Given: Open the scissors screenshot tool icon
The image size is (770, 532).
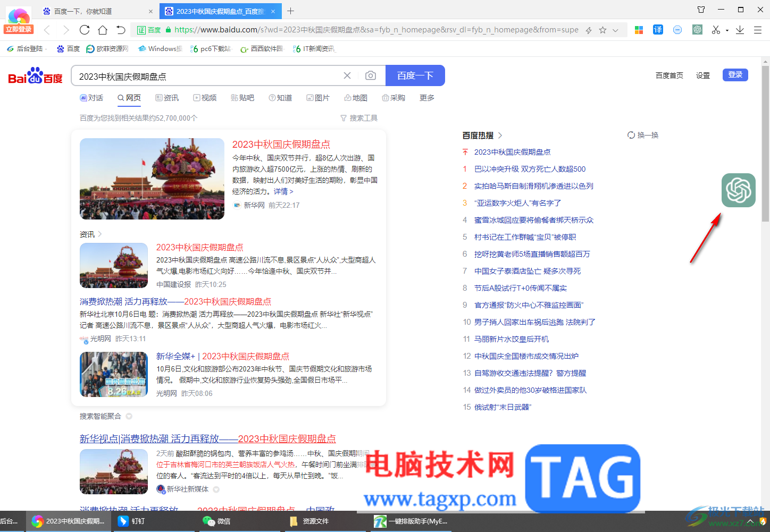Looking at the screenshot, I should [x=716, y=30].
